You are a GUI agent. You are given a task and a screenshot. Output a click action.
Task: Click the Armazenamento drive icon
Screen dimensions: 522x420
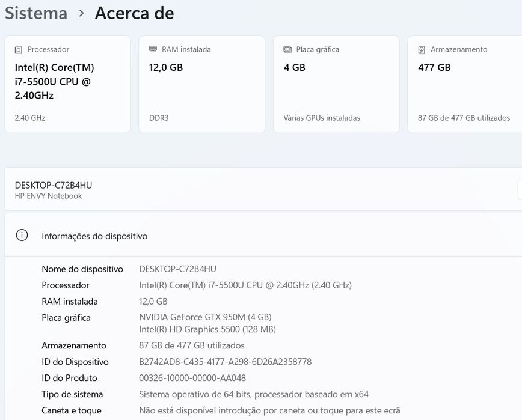coord(422,50)
